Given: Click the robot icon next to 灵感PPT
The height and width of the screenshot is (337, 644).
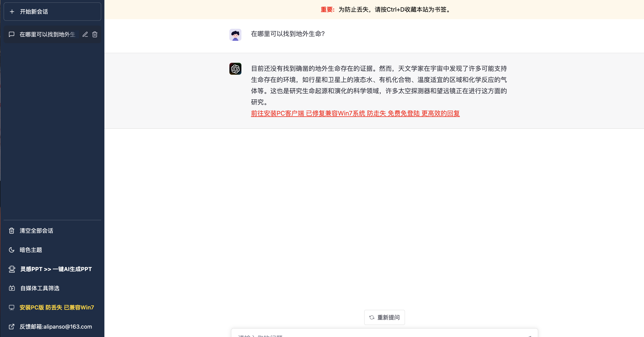Looking at the screenshot, I should point(12,269).
